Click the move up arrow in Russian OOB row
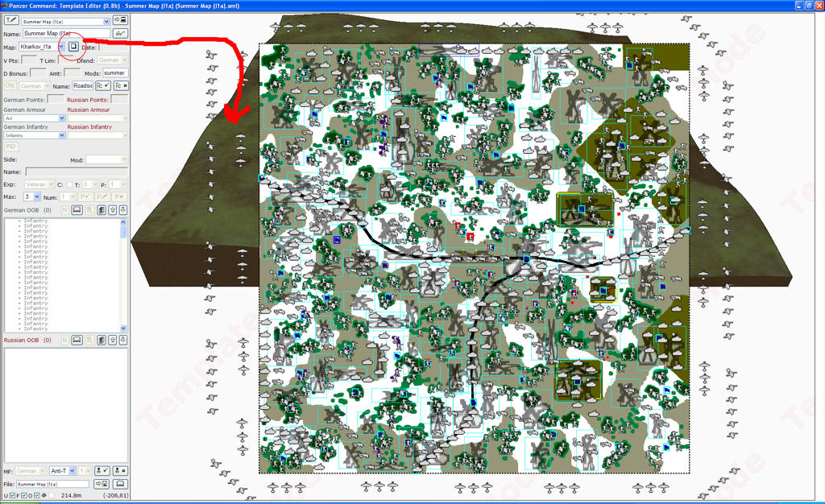825x504 pixels. coord(113,340)
